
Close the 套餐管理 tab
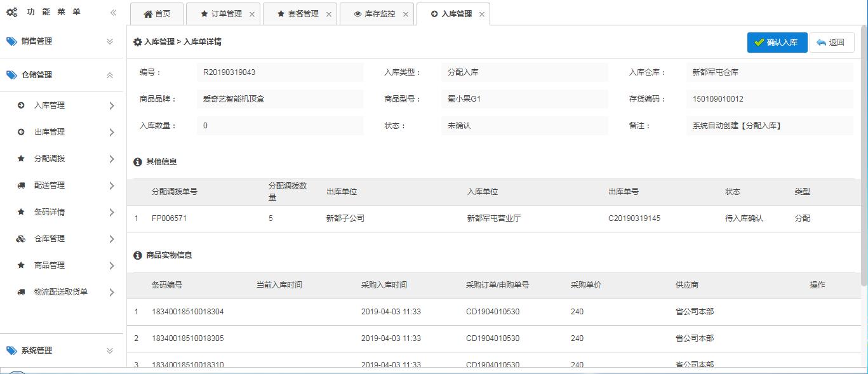pos(329,14)
